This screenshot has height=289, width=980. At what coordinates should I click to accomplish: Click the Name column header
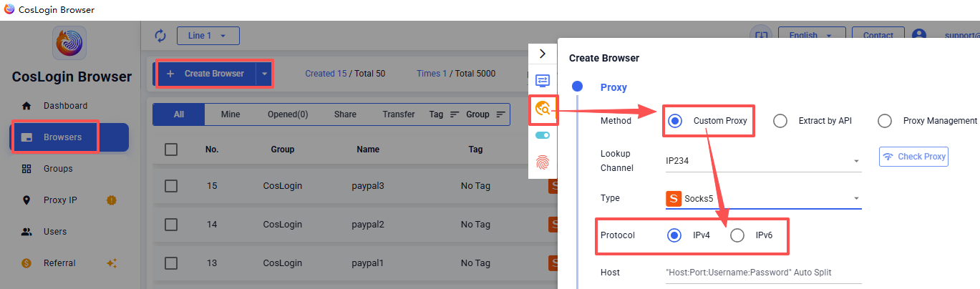click(x=368, y=150)
